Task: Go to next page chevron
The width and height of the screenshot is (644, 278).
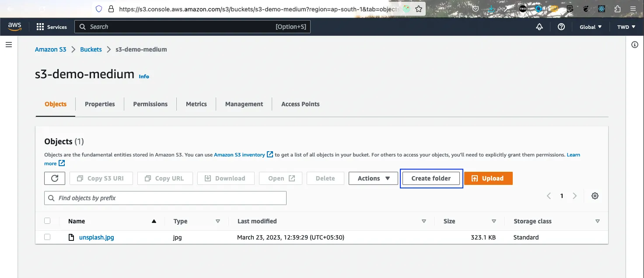Action: [575, 196]
